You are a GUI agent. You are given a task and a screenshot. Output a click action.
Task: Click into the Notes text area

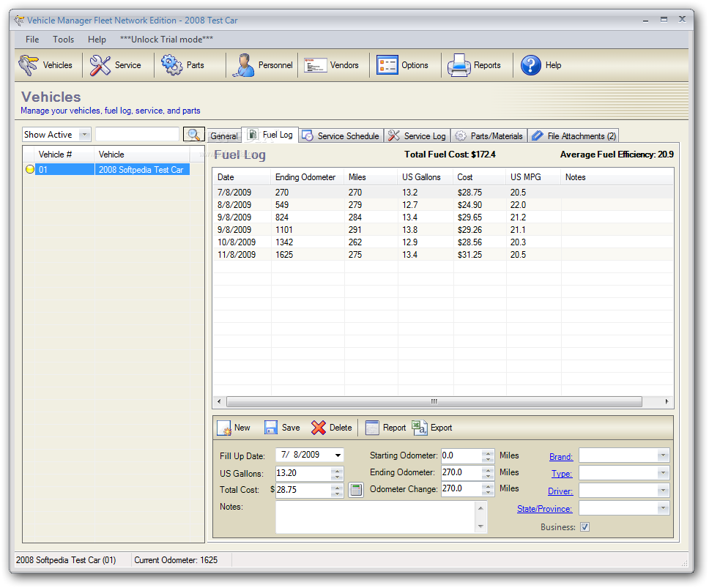[x=376, y=516]
